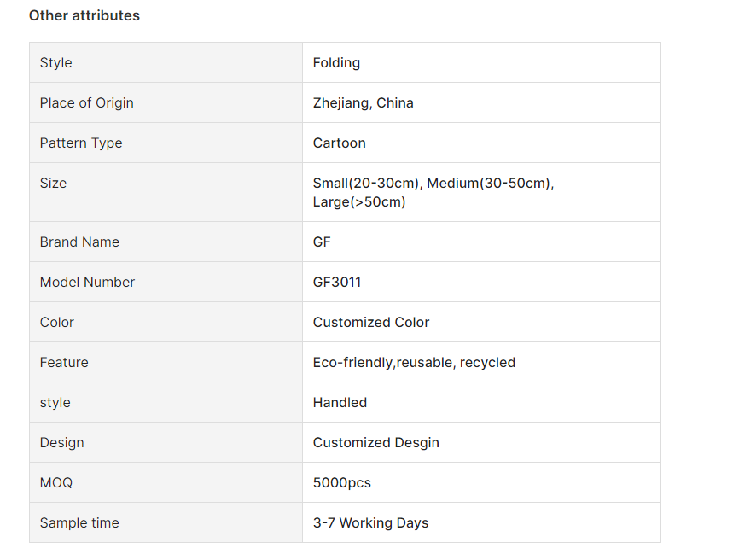Click the 3-7 Working Days value
The image size is (733, 560).
click(370, 523)
